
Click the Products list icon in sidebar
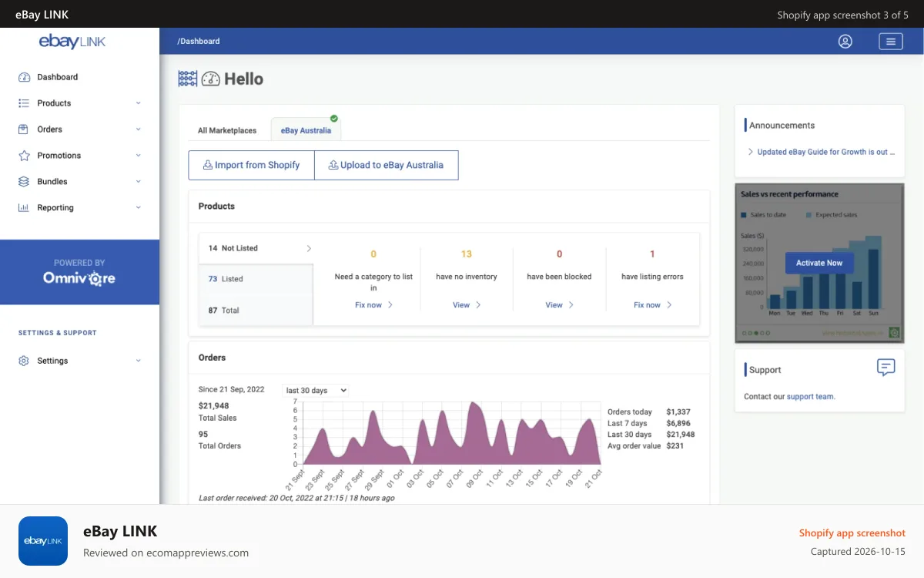tap(24, 103)
